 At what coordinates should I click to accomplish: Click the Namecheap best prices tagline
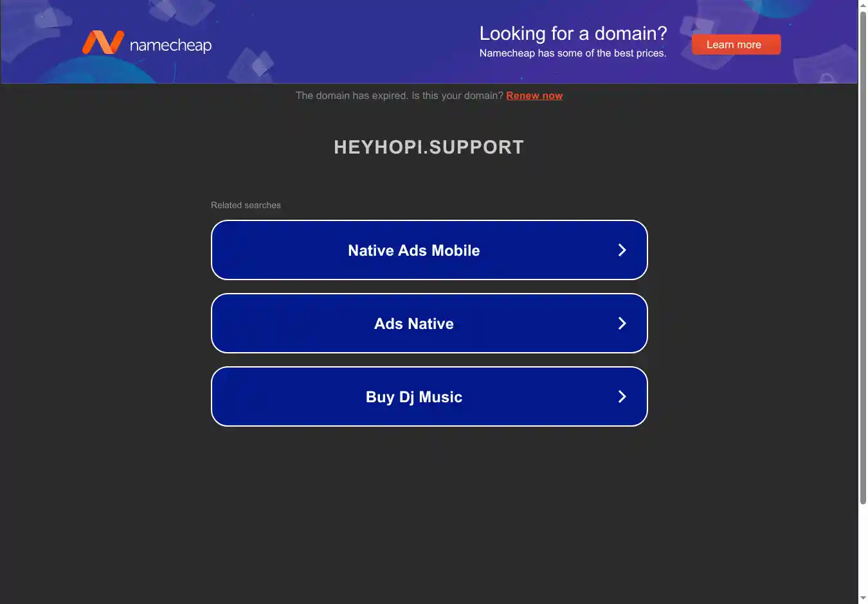click(573, 53)
